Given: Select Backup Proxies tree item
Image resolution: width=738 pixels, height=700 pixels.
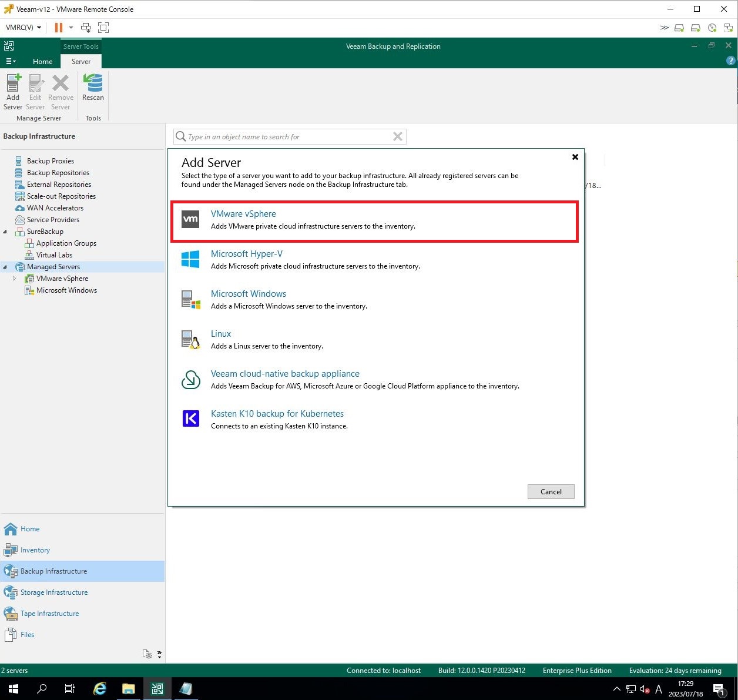Looking at the screenshot, I should (x=51, y=161).
